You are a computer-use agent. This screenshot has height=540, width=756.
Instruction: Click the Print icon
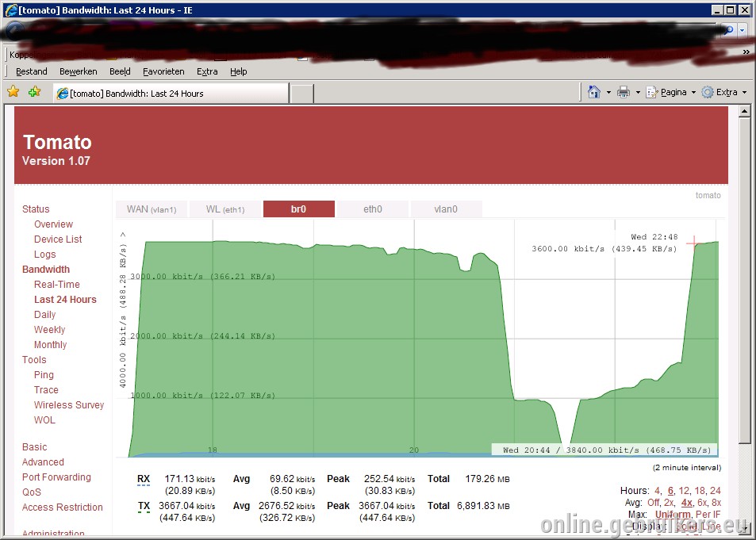click(x=624, y=92)
